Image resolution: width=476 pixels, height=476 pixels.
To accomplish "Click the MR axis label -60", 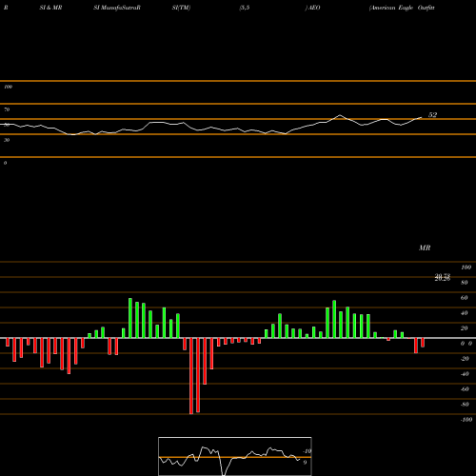I will click(x=465, y=389).
